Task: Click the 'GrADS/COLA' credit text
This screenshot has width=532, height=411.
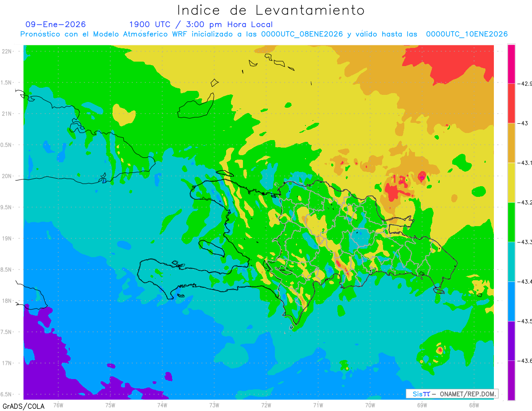Action: tap(23, 406)
